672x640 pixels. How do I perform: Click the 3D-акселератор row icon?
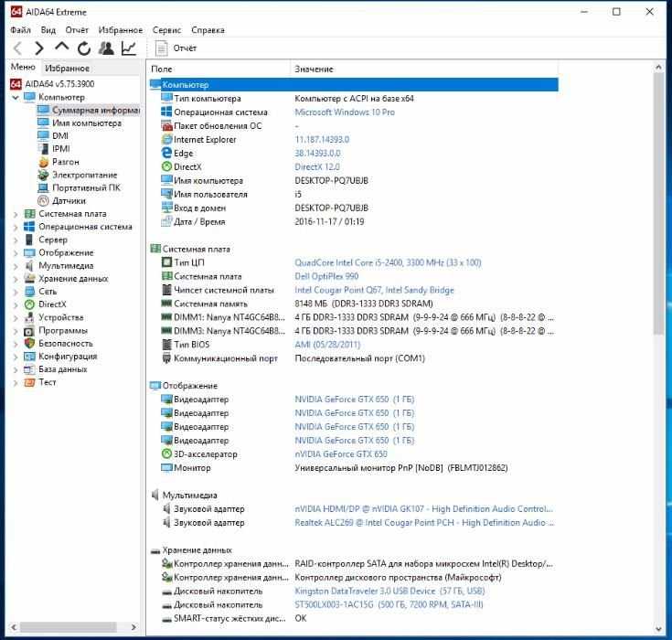pos(166,453)
